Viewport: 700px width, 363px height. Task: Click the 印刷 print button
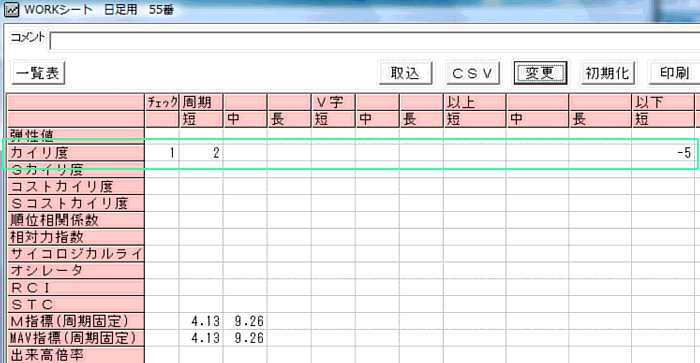tap(674, 73)
